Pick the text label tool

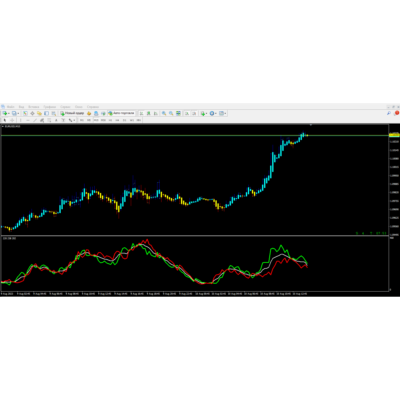(56, 120)
